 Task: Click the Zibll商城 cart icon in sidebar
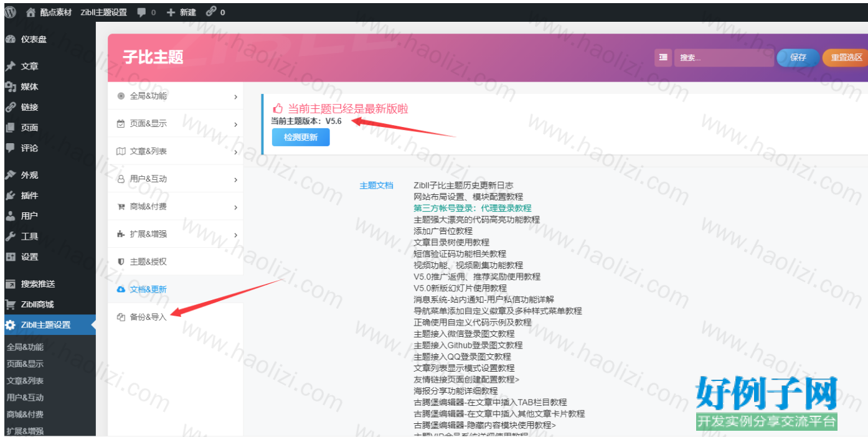(11, 304)
